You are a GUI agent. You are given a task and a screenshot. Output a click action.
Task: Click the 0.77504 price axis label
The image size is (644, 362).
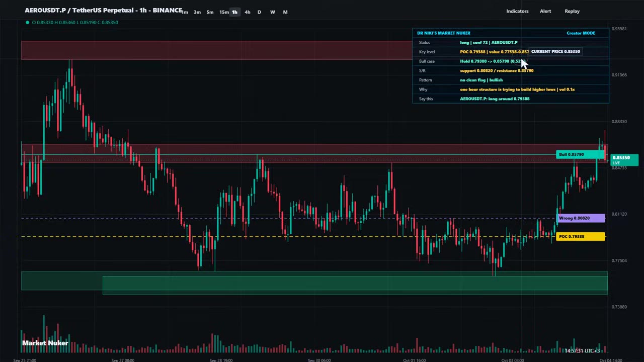tap(619, 260)
